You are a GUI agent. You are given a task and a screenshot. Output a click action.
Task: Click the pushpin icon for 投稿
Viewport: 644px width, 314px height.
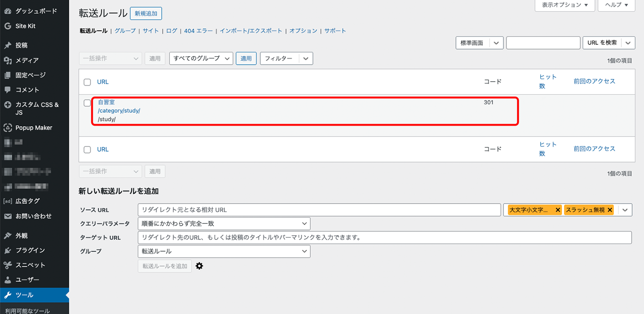[8, 45]
